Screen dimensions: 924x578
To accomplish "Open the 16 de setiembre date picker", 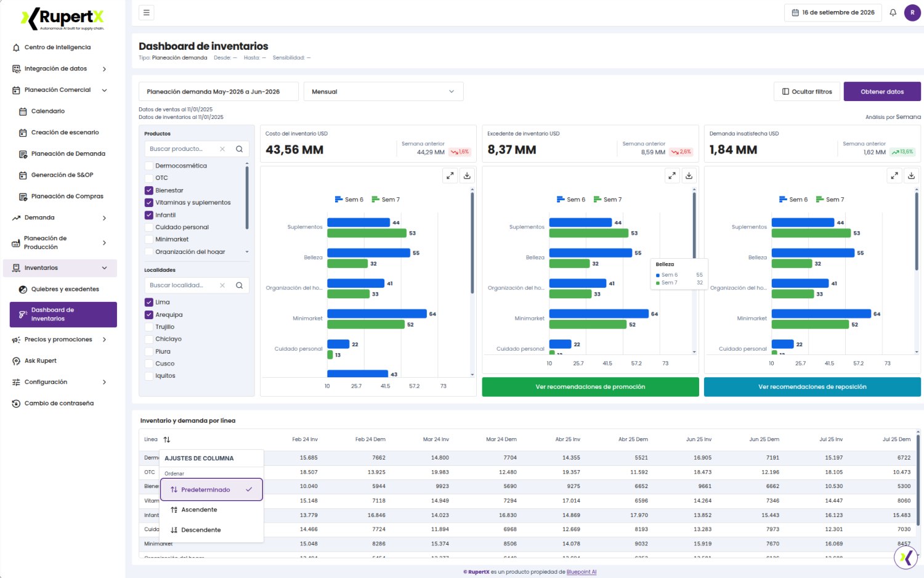I will click(833, 12).
